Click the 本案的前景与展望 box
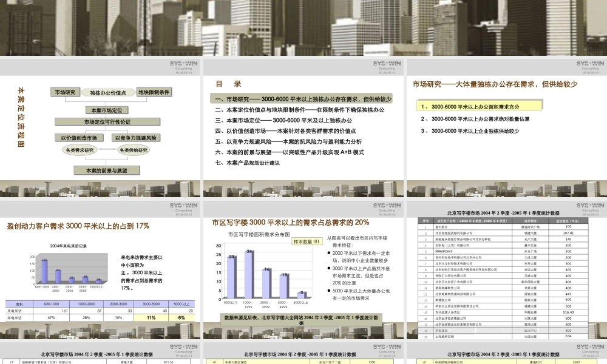607x364 pixels. pyautogui.click(x=106, y=170)
